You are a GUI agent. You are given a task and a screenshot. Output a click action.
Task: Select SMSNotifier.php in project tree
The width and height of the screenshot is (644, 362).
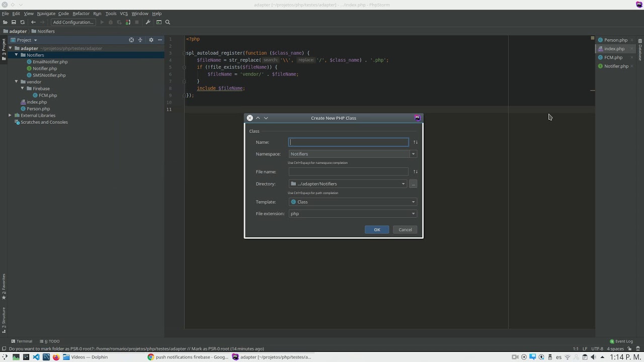pyautogui.click(x=49, y=75)
